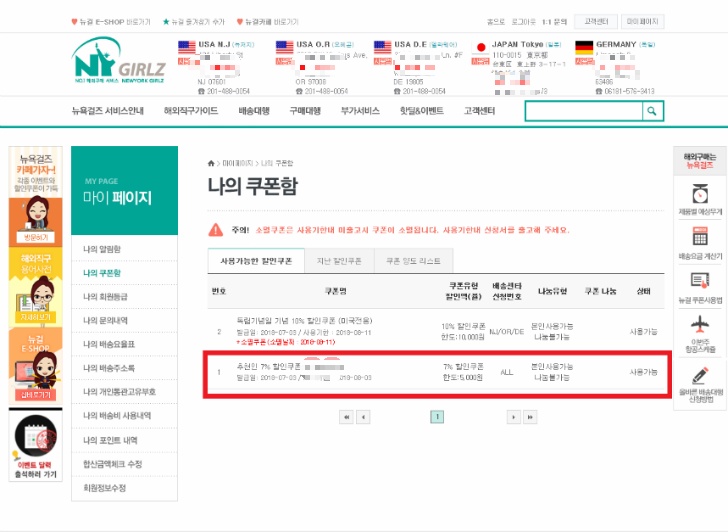Click the 홈으로 link

pyautogui.click(x=495, y=22)
